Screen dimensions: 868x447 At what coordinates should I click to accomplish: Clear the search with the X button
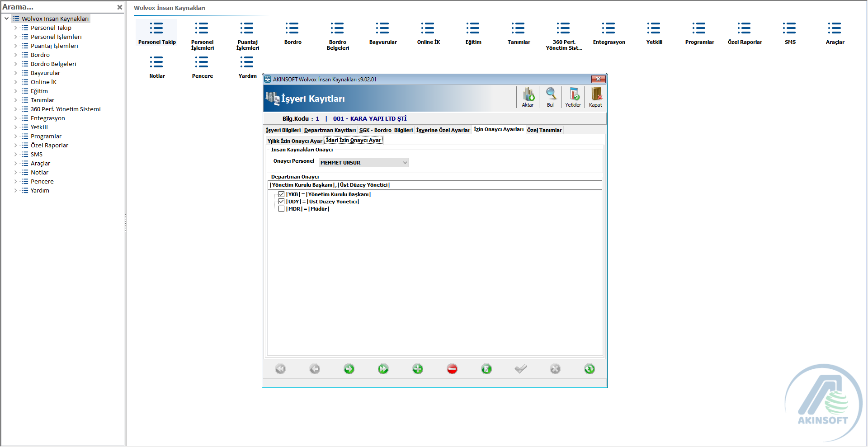(x=119, y=7)
